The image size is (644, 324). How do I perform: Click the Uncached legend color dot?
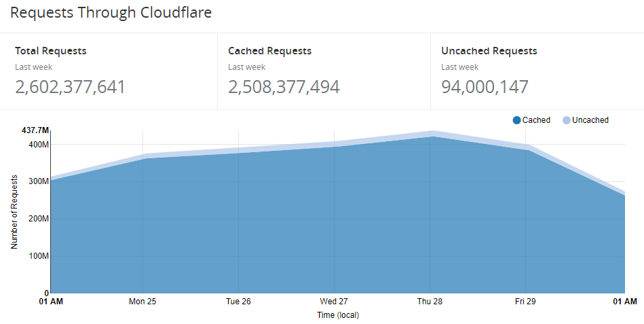567,120
